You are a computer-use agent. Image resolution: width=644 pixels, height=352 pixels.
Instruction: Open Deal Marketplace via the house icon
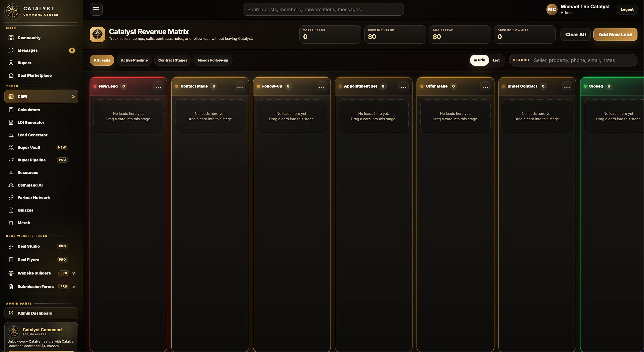[11, 76]
